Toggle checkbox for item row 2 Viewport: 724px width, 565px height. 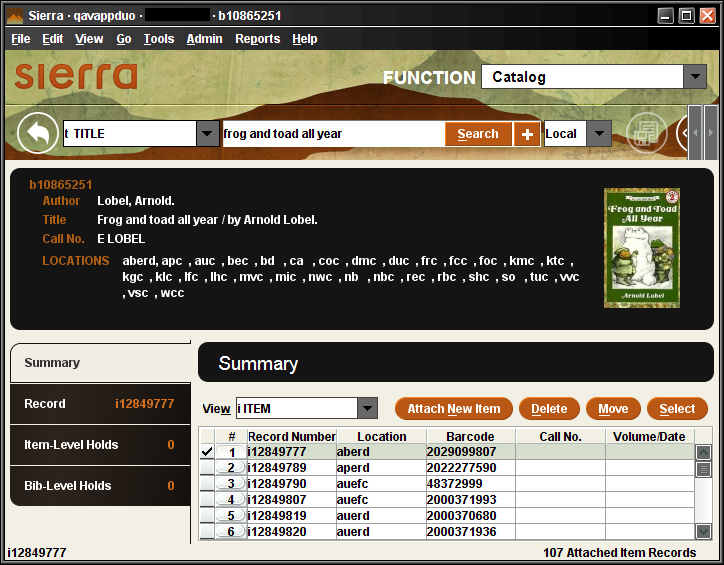click(207, 468)
